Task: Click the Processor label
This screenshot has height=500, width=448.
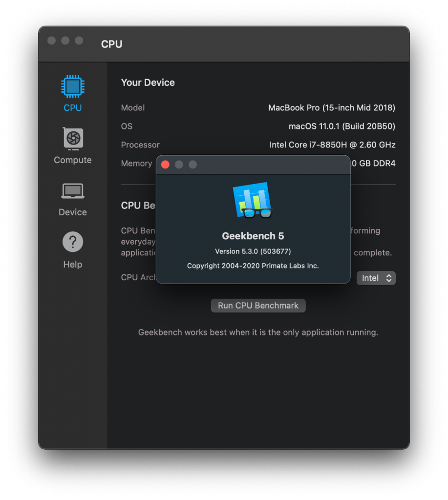Action: click(x=140, y=145)
